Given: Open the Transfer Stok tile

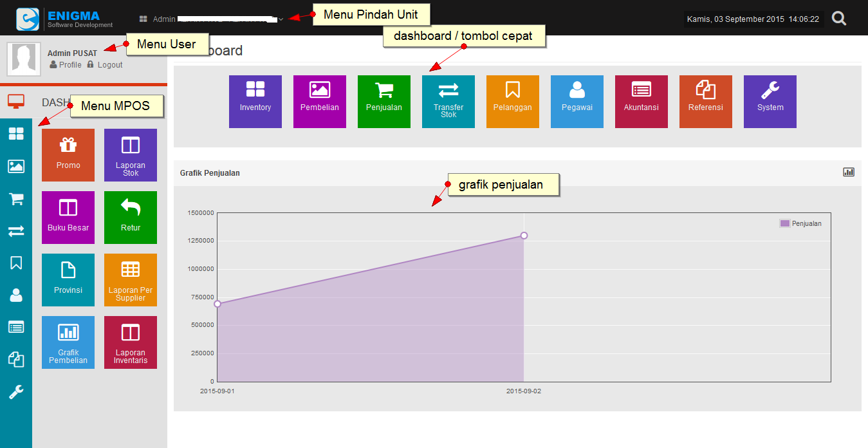Looking at the screenshot, I should (x=448, y=102).
